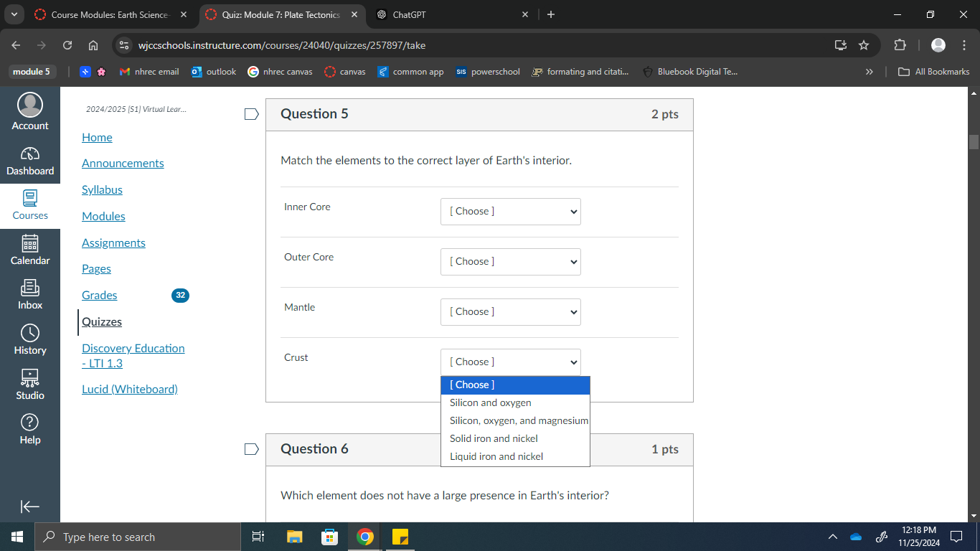The width and height of the screenshot is (980, 551).
Task: Open the Grades course link
Action: (x=99, y=295)
